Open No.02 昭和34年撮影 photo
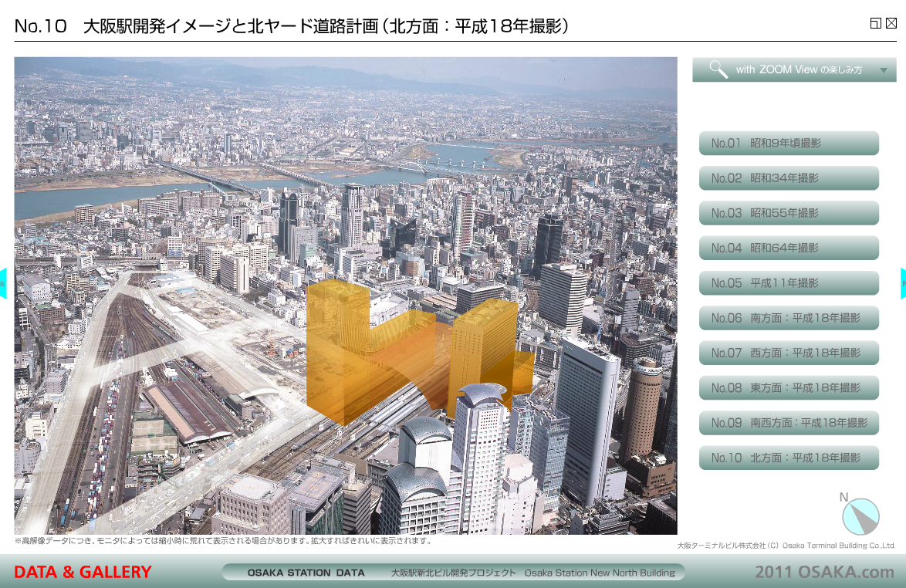906x588 pixels. (788, 178)
